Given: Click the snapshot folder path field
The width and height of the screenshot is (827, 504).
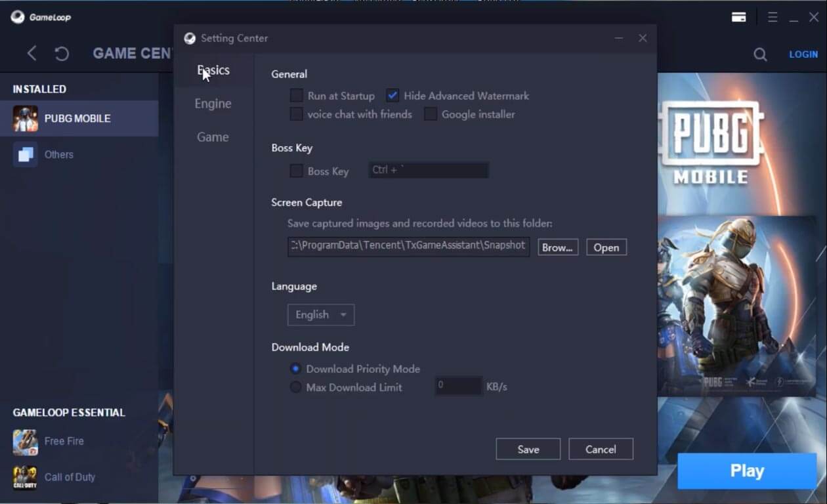Looking at the screenshot, I should click(x=409, y=246).
